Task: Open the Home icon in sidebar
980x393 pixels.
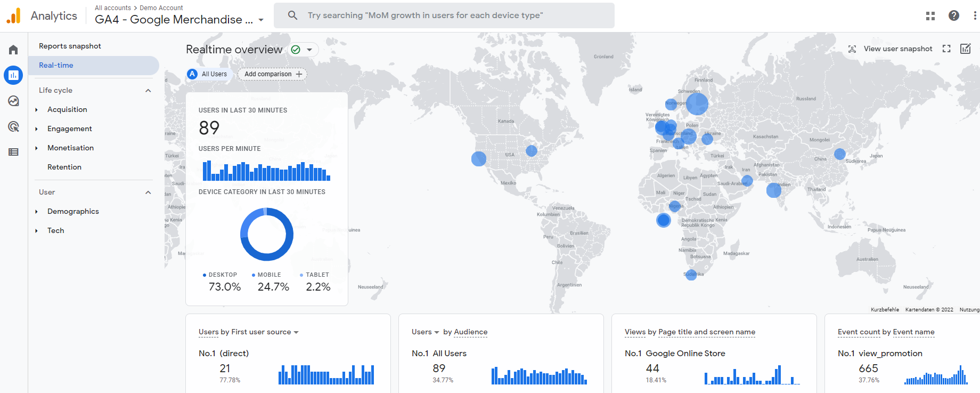Action: 13,50
